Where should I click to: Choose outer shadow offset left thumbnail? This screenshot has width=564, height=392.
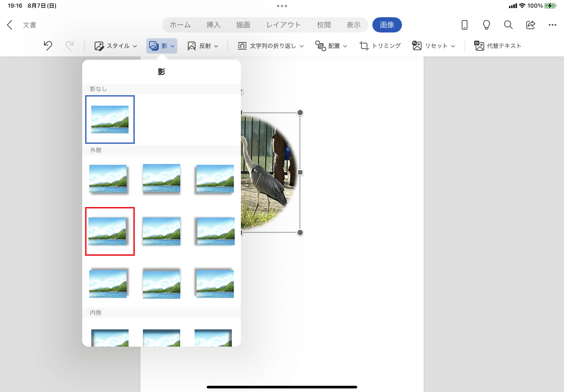click(215, 231)
